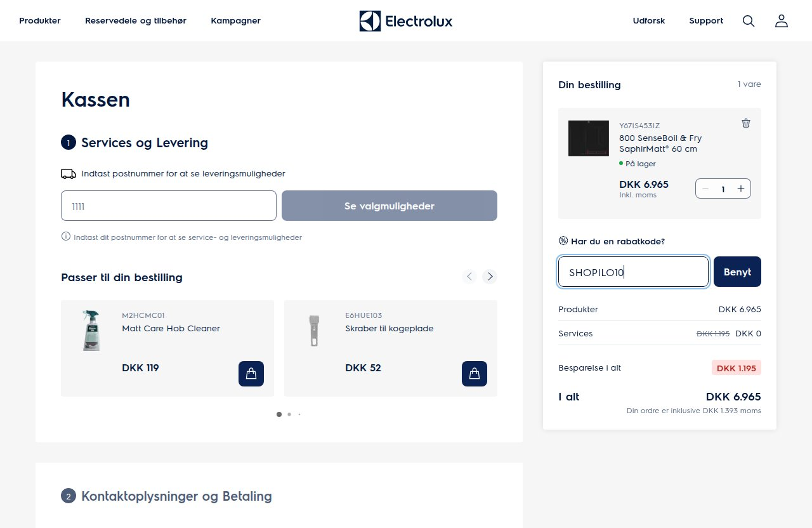Image resolution: width=812 pixels, height=528 pixels.
Task: Open Reservedele og tilbehør menu
Action: (x=136, y=21)
